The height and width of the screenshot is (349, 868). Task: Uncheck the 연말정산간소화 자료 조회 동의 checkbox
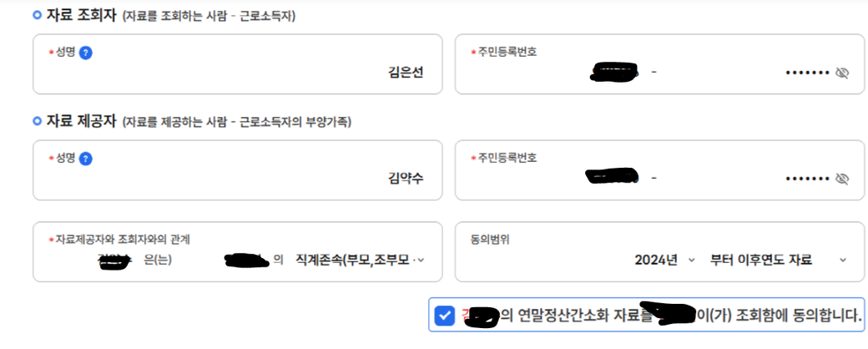point(445,316)
